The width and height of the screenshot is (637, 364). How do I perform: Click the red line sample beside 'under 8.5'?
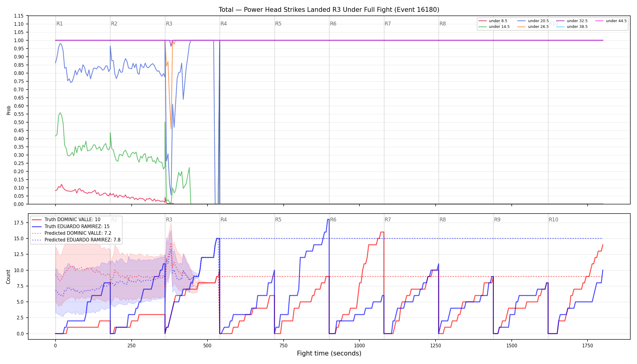483,21
